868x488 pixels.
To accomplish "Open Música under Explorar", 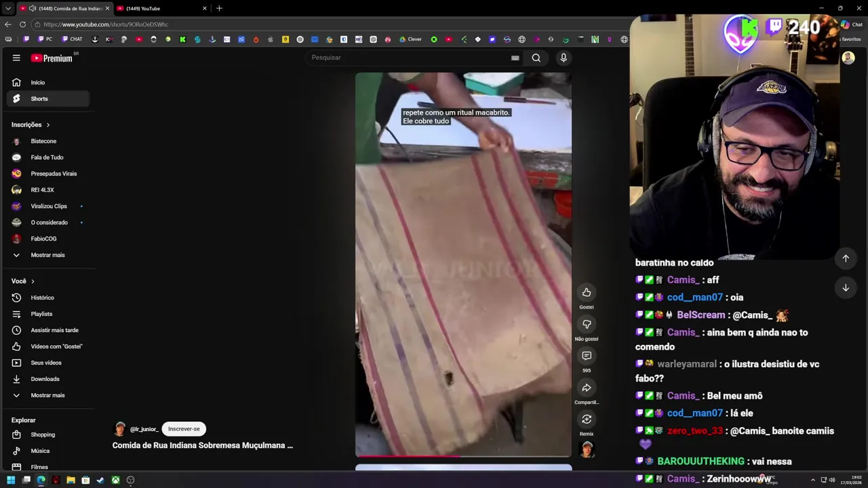I will pos(47,451).
